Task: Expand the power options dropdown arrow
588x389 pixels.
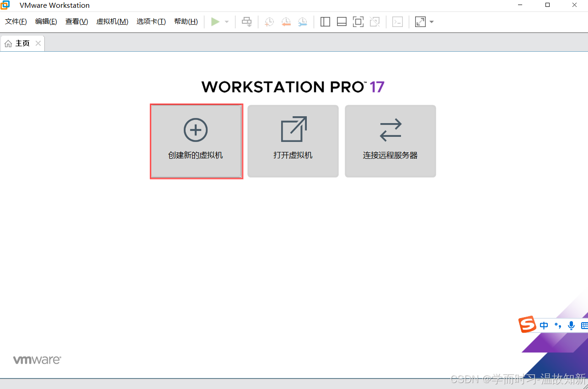Action: [x=227, y=22]
